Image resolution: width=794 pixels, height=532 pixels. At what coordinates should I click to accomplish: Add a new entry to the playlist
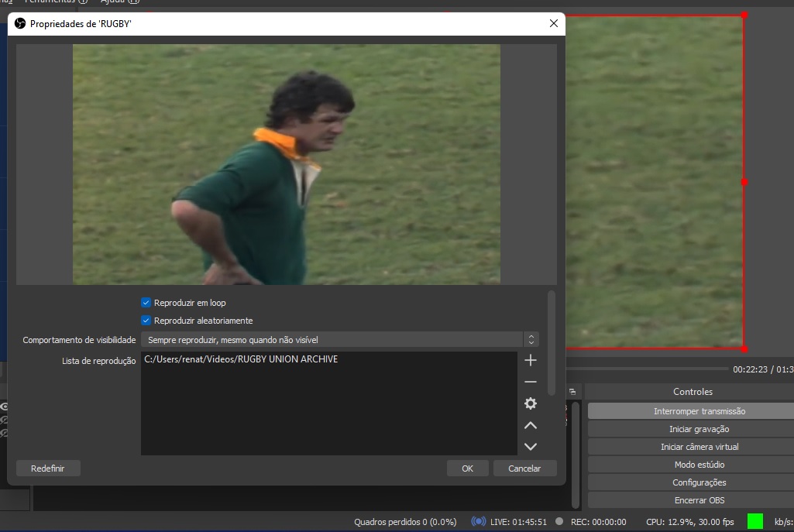530,360
